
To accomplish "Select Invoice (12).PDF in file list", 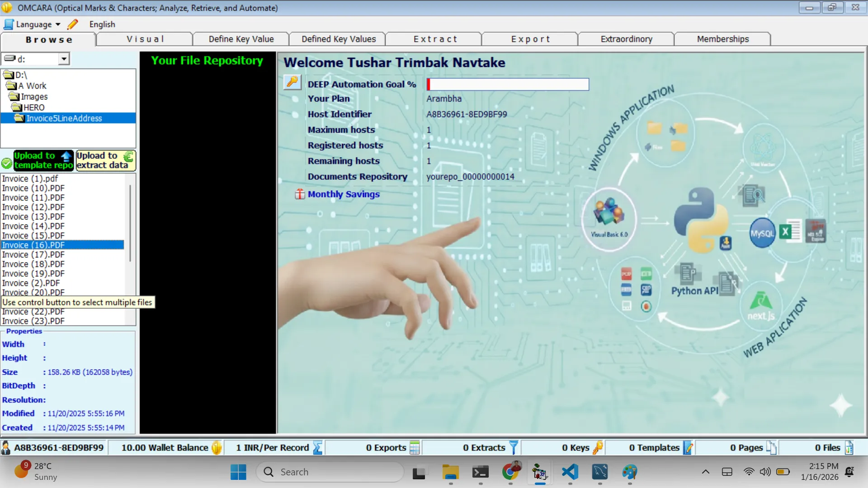I will (33, 207).
